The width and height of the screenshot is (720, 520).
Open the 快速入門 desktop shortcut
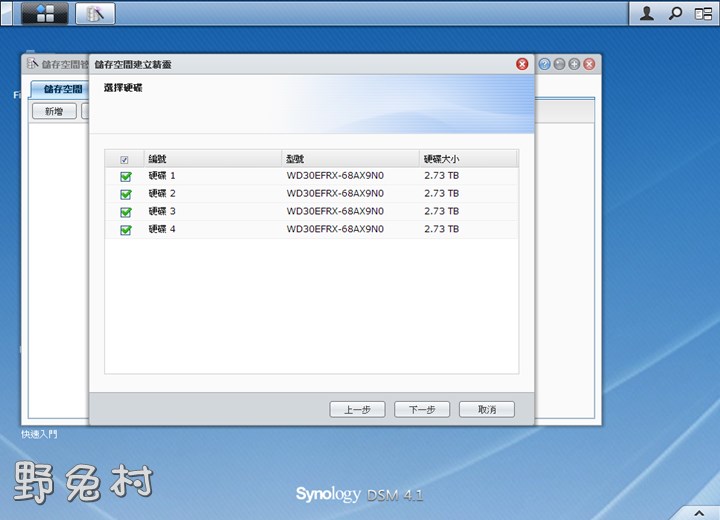[39, 434]
